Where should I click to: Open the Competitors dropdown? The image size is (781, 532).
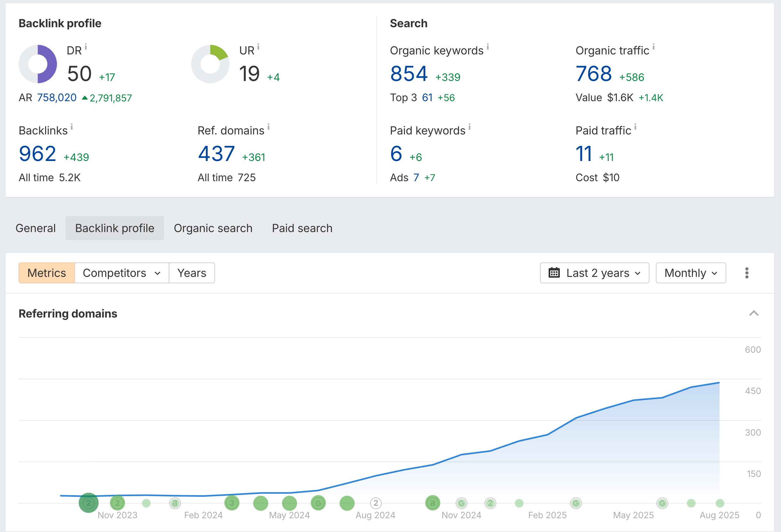point(121,273)
